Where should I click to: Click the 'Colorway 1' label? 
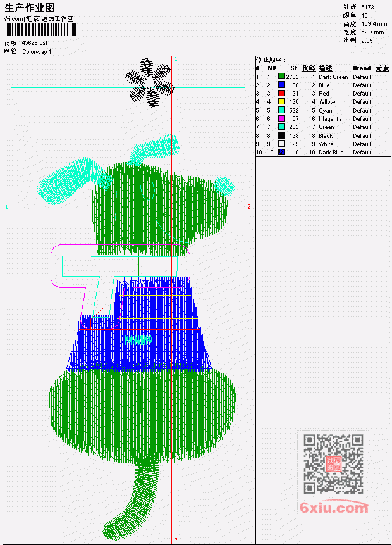tap(37, 51)
